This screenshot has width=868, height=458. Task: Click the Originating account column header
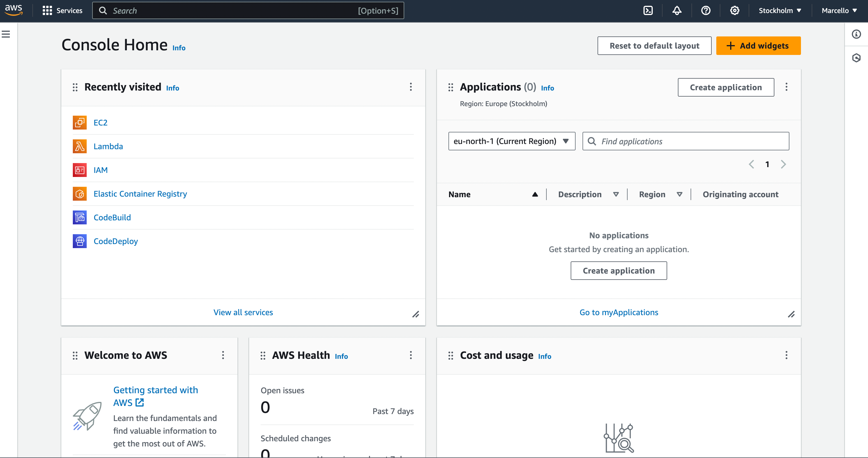740,194
